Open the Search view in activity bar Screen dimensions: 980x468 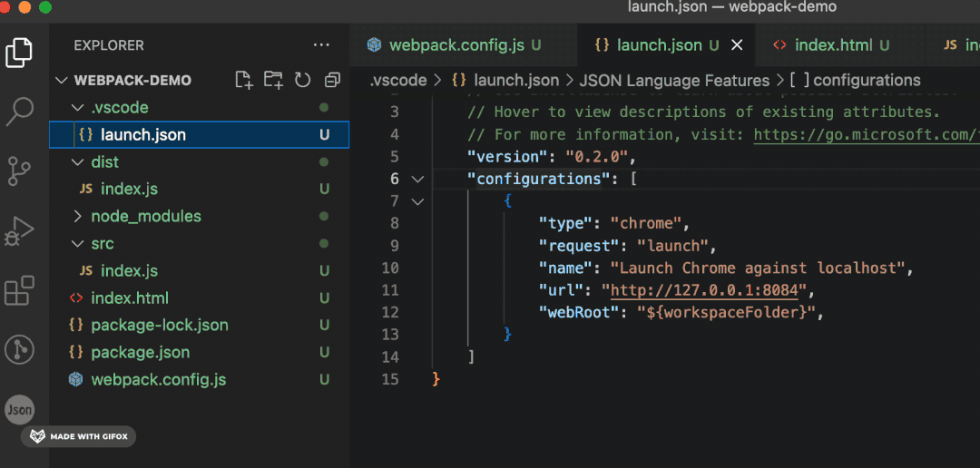pyautogui.click(x=19, y=112)
